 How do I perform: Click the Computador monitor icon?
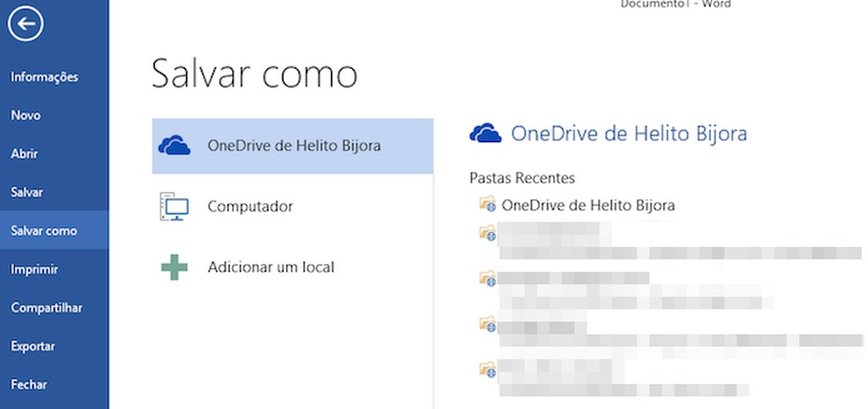175,206
